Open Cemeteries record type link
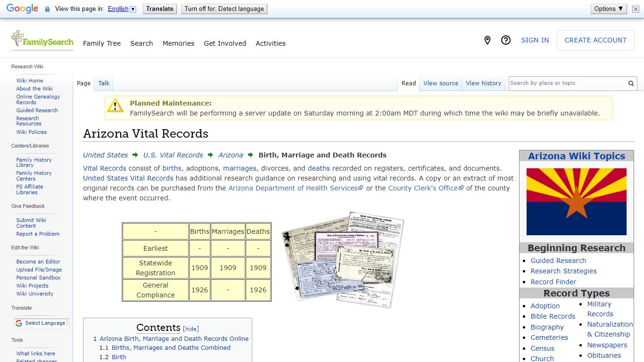Viewport: 644px width, 362px height. tap(549, 337)
